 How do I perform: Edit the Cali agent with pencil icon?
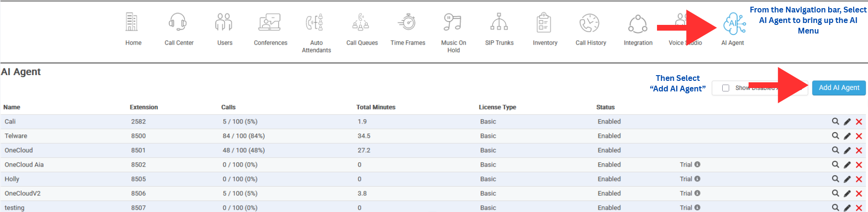pyautogui.click(x=847, y=122)
